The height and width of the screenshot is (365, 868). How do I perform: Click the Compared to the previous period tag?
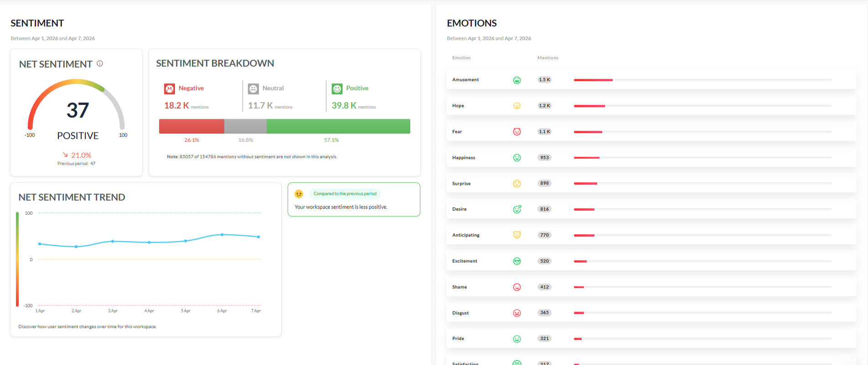(x=345, y=194)
